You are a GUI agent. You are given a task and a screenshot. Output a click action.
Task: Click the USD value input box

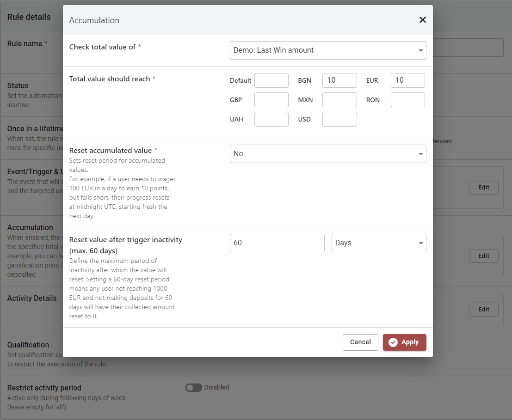point(339,119)
